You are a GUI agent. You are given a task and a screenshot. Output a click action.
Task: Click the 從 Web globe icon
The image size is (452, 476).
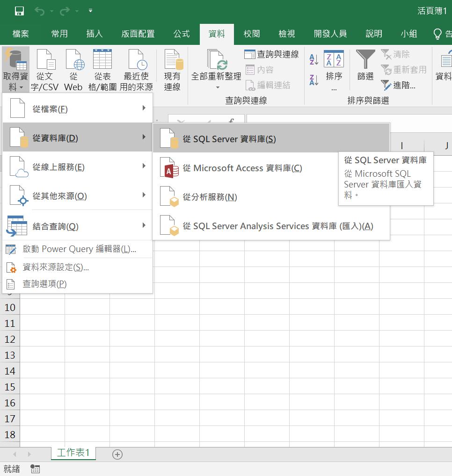(x=73, y=70)
